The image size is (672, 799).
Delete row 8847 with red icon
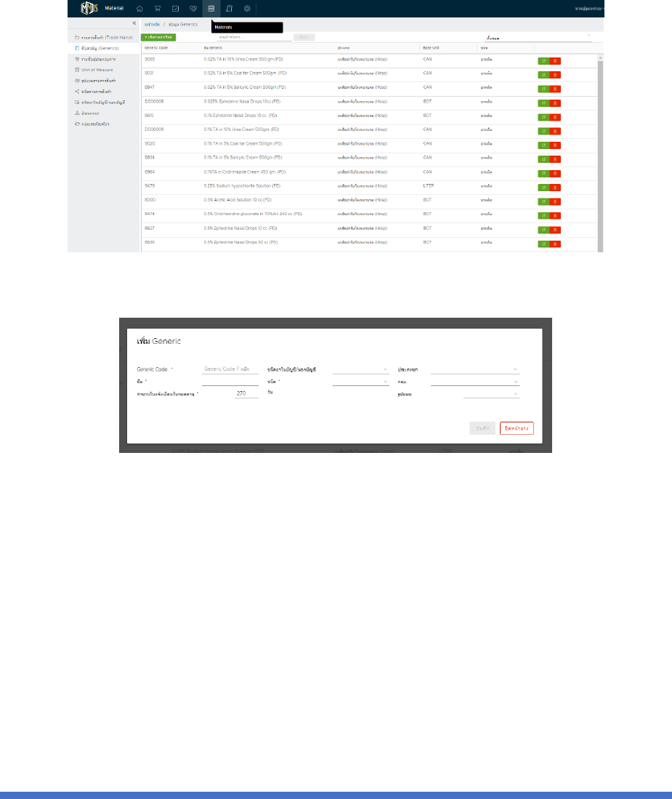pyautogui.click(x=555, y=89)
